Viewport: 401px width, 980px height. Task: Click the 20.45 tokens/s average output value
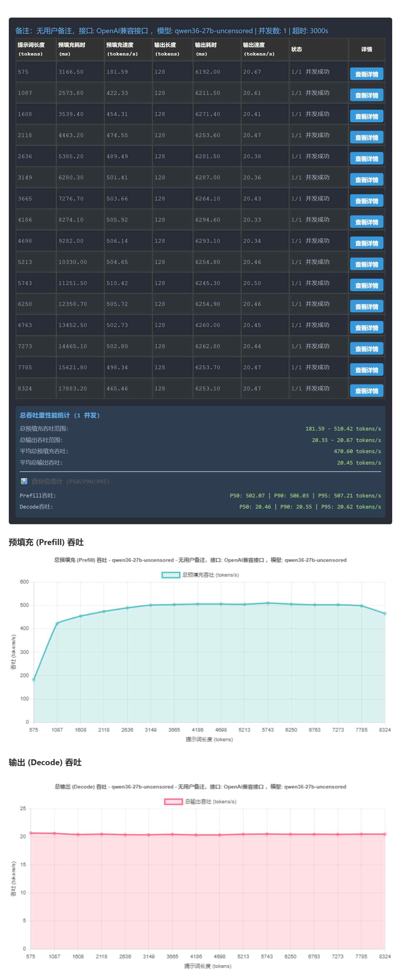tap(359, 463)
